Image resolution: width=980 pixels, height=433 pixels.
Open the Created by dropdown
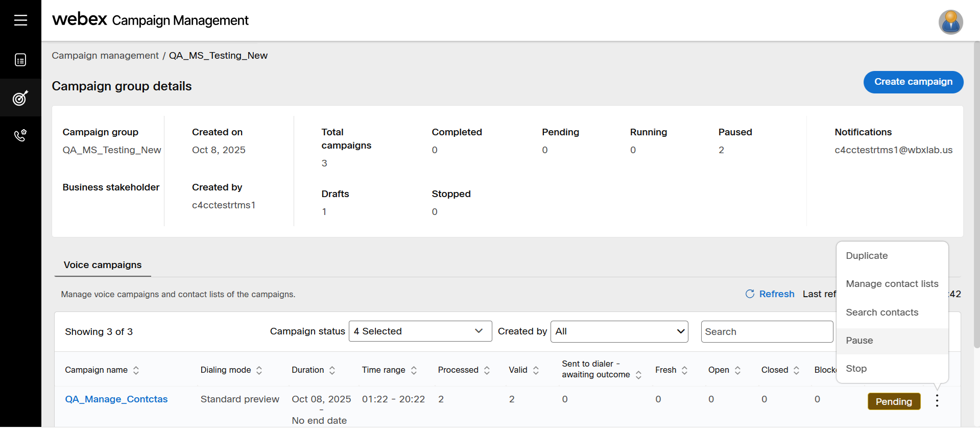[619, 331]
